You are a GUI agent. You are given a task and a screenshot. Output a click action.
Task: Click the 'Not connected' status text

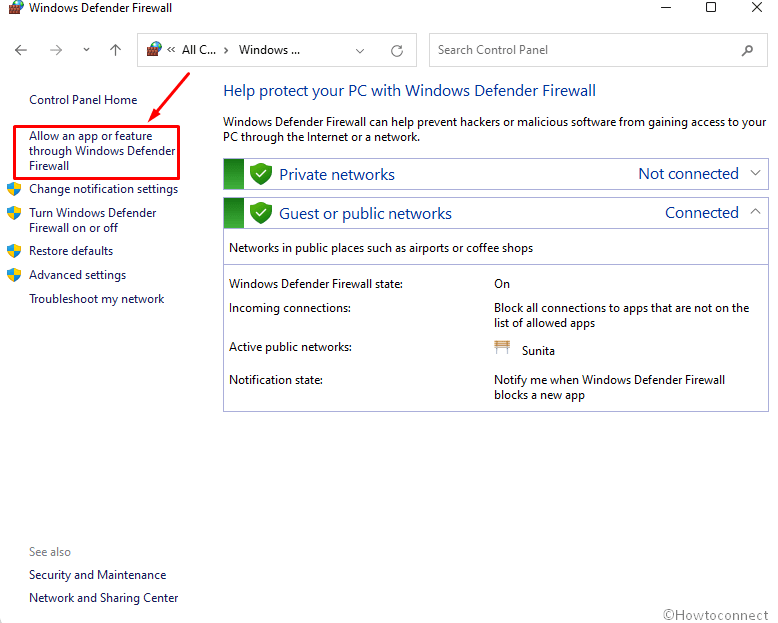point(688,174)
